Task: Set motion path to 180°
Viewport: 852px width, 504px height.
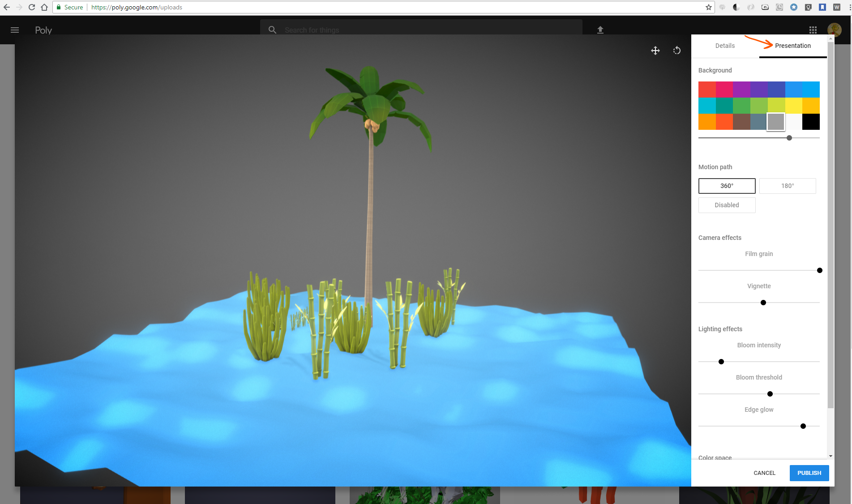Action: pyautogui.click(x=788, y=186)
